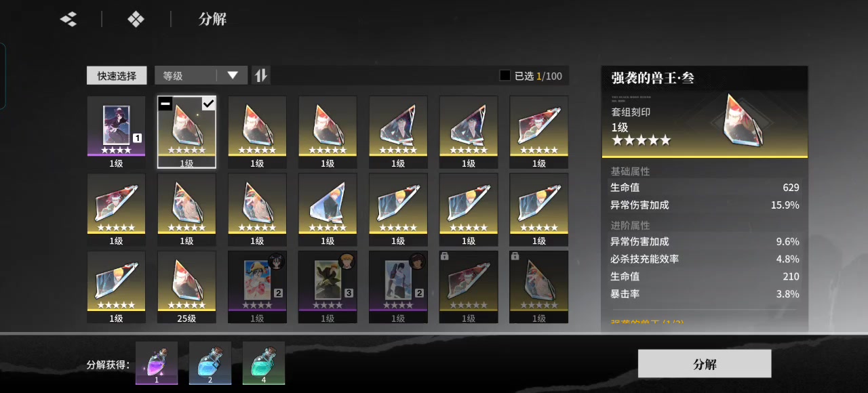Click the large 分解 decompose button

[705, 364]
